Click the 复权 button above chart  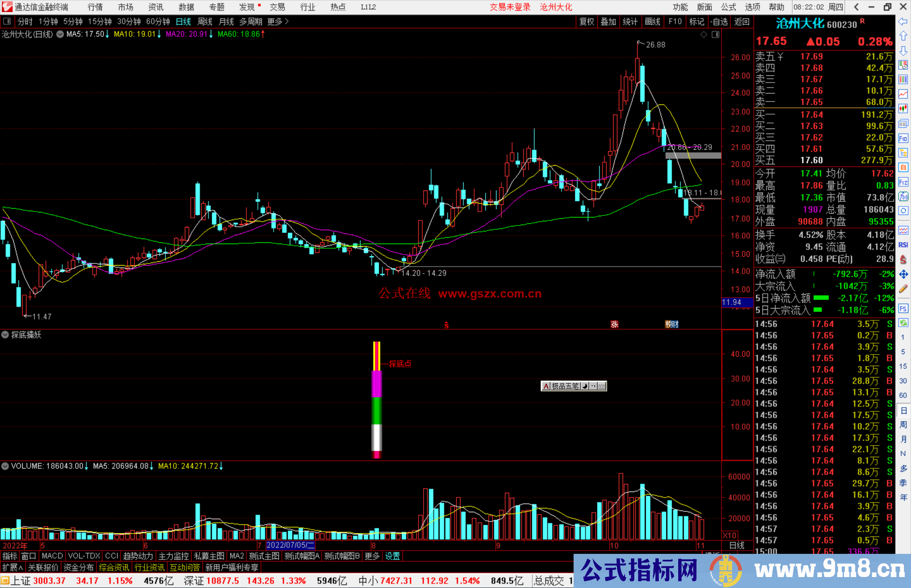pyautogui.click(x=587, y=21)
